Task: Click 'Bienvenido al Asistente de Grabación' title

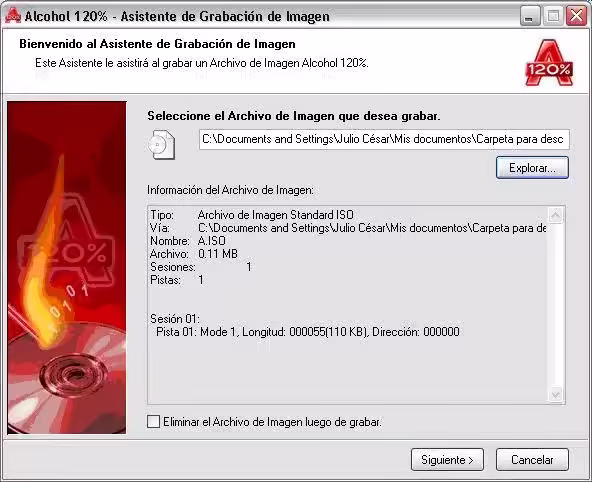Action: [x=157, y=44]
